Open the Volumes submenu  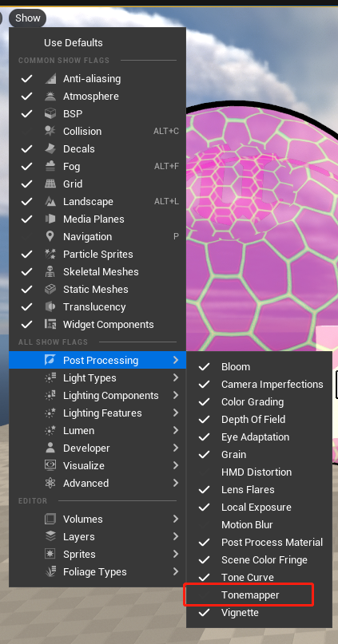[x=97, y=520]
